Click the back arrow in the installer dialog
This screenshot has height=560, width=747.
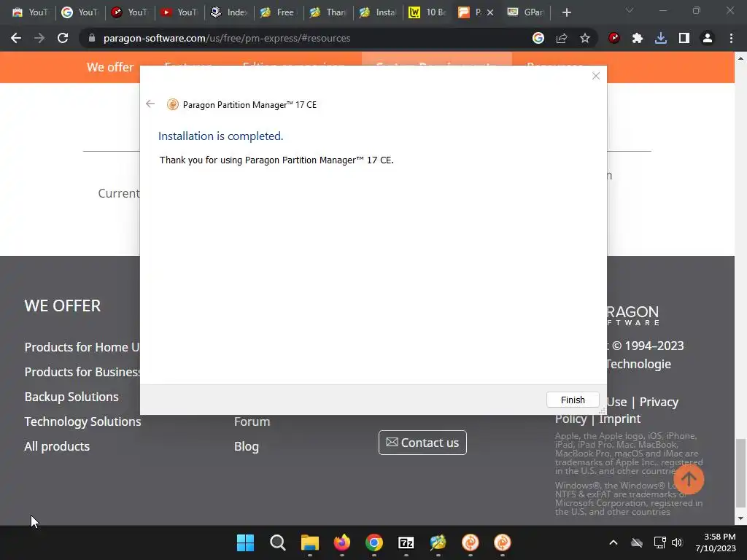click(150, 104)
